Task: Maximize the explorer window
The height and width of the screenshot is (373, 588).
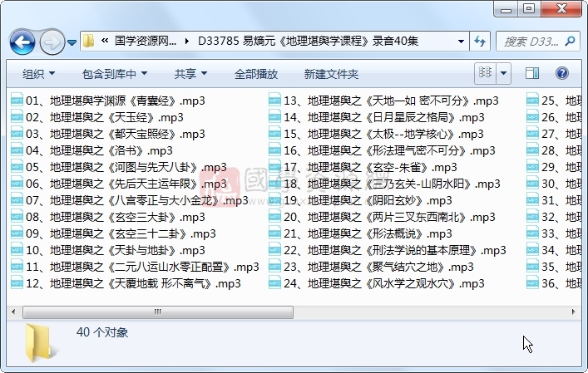Action: coord(529,9)
